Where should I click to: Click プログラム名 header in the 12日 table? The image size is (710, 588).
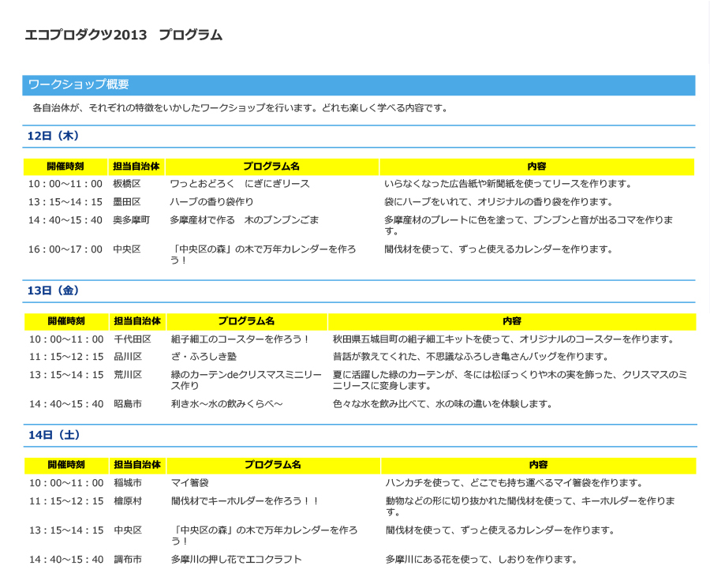point(271,167)
